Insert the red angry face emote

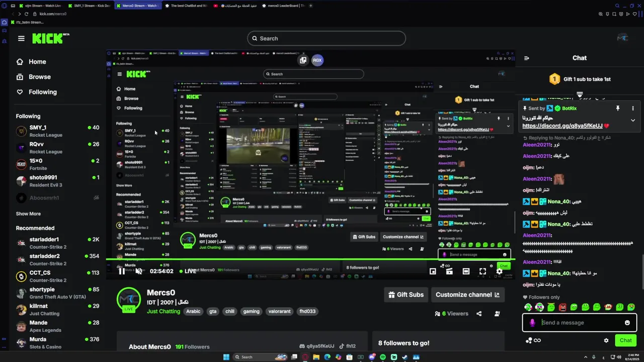[562, 307]
